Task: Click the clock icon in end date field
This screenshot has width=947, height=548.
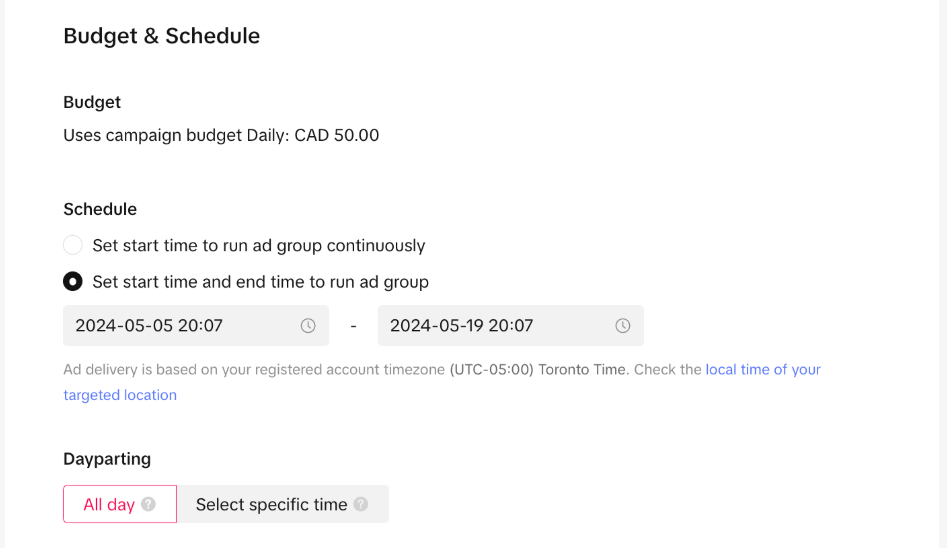Action: click(623, 326)
